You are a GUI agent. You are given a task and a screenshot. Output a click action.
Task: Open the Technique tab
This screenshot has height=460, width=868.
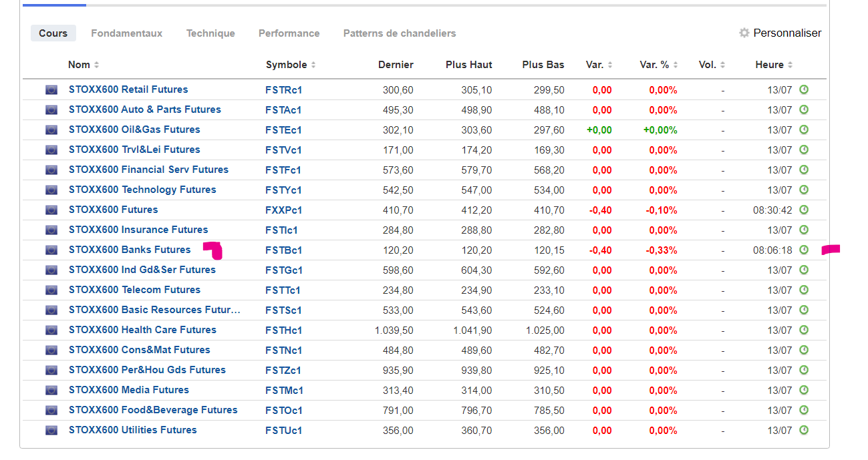point(210,33)
